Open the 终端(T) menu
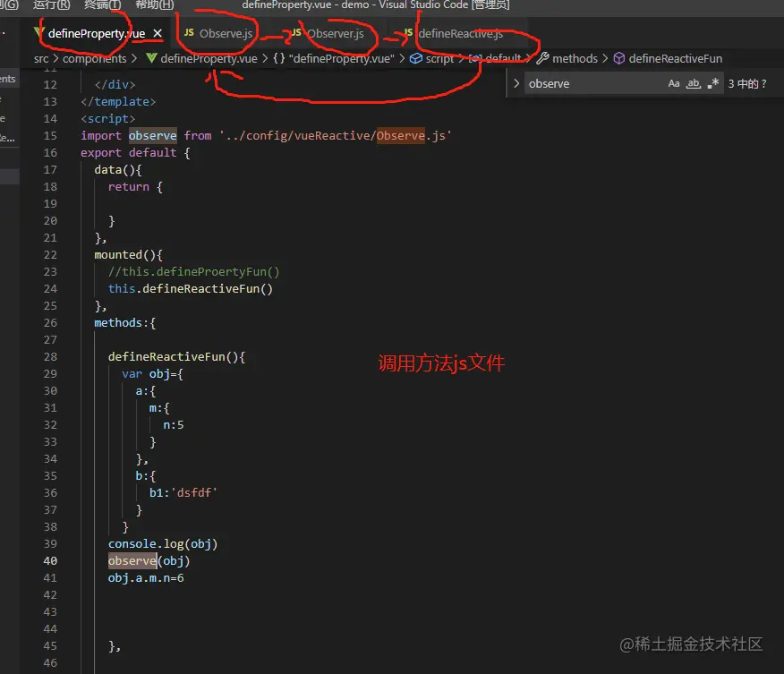Viewport: 784px width, 674px height. (x=103, y=5)
